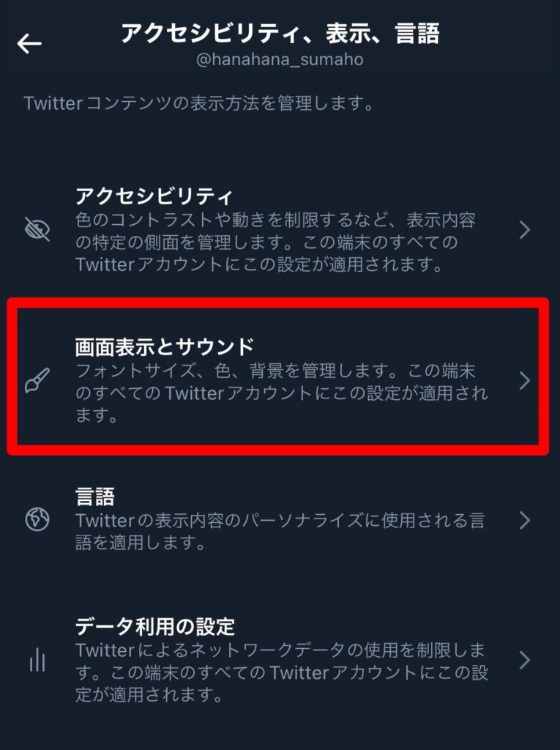The image size is (560, 750).
Task: Tap the crossed-out eye accessibility icon
Action: tap(37, 229)
